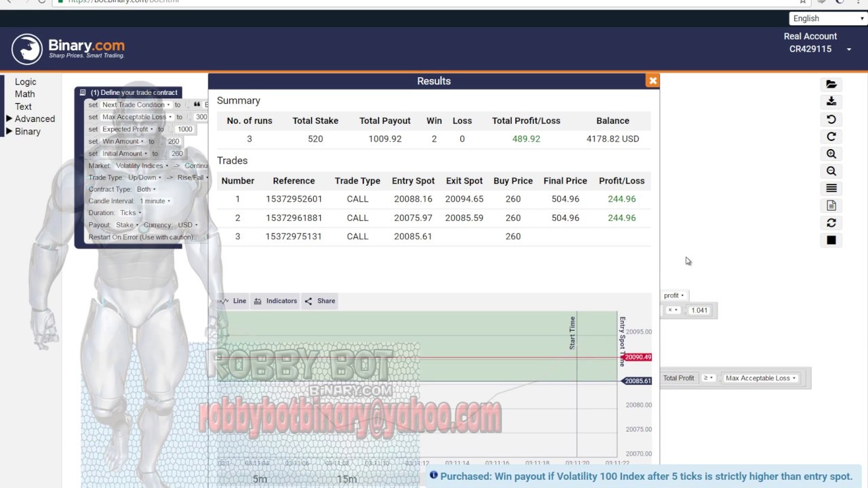Click trade reference 15372975131
Image resolution: width=868 pixels, height=488 pixels.
coord(294,237)
